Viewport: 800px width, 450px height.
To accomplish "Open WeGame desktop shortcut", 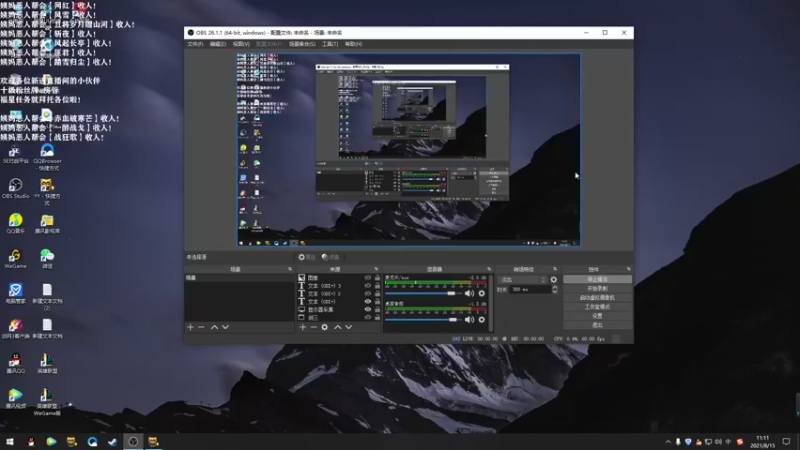I will pyautogui.click(x=15, y=259).
